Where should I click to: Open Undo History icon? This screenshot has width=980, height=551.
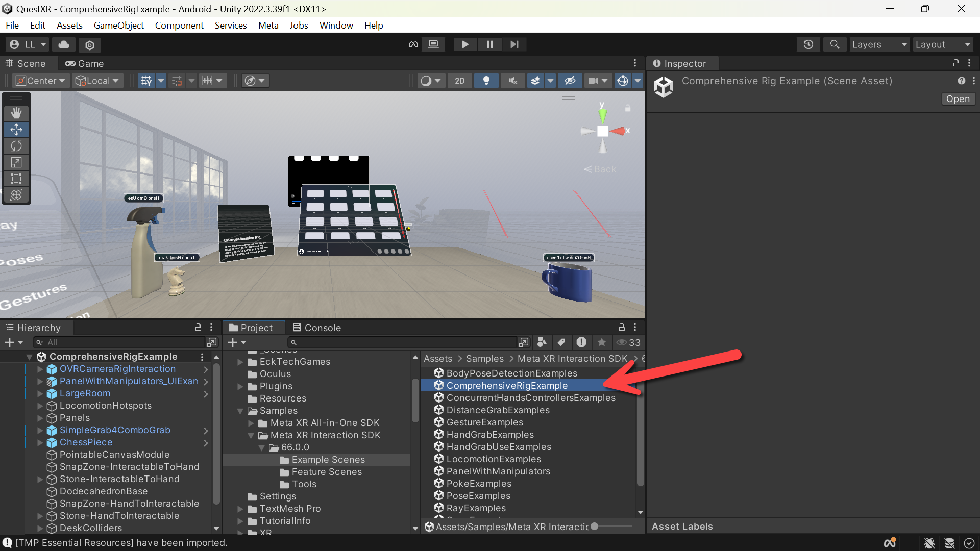click(808, 44)
